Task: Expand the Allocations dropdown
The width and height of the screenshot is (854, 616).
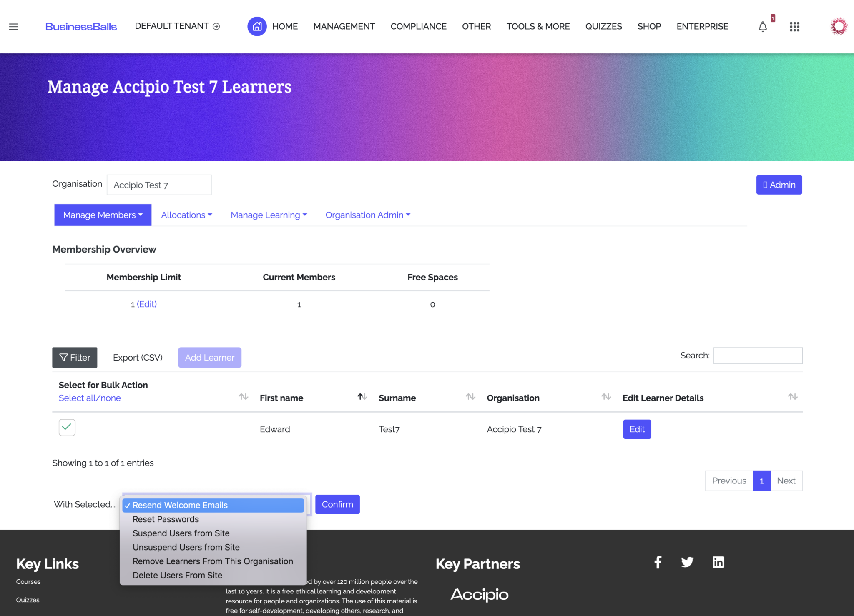Action: (186, 215)
